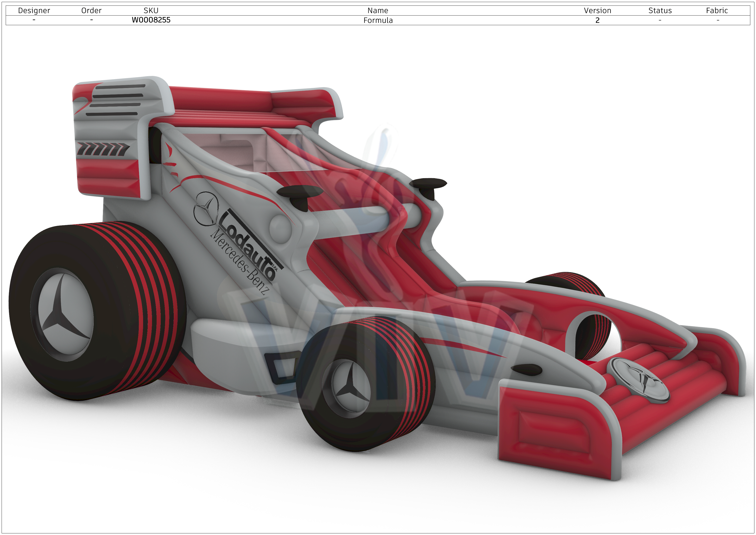This screenshot has width=756, height=535.
Task: Click the SKU column header
Action: coord(151,11)
